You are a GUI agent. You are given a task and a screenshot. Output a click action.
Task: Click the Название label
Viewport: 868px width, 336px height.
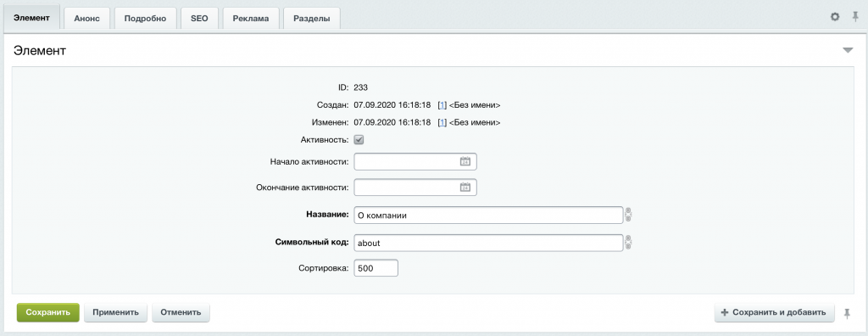click(x=327, y=215)
